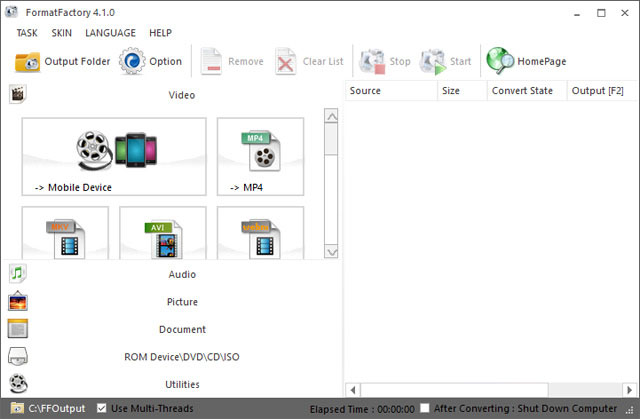Click the Source column header
The width and height of the screenshot is (640, 419).
pos(391,91)
